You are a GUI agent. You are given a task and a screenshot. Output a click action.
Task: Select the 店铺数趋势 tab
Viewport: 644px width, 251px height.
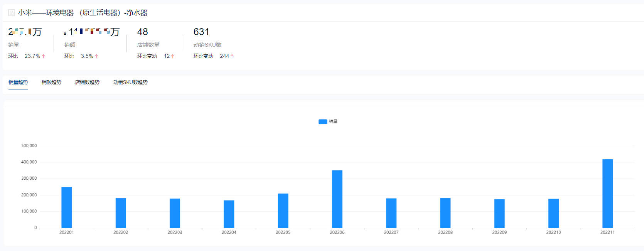pos(87,82)
